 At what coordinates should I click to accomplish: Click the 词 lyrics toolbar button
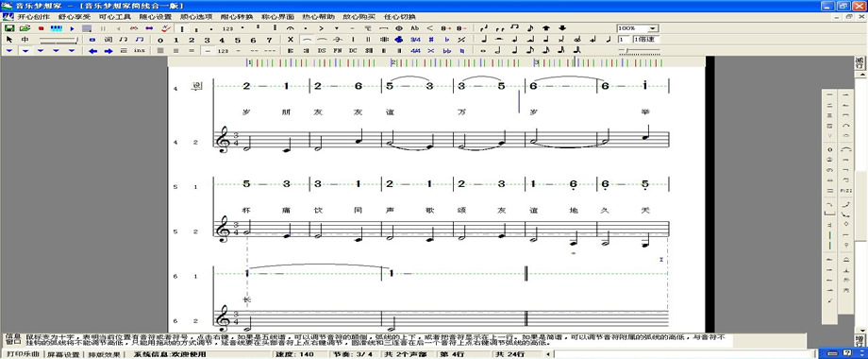click(108, 40)
